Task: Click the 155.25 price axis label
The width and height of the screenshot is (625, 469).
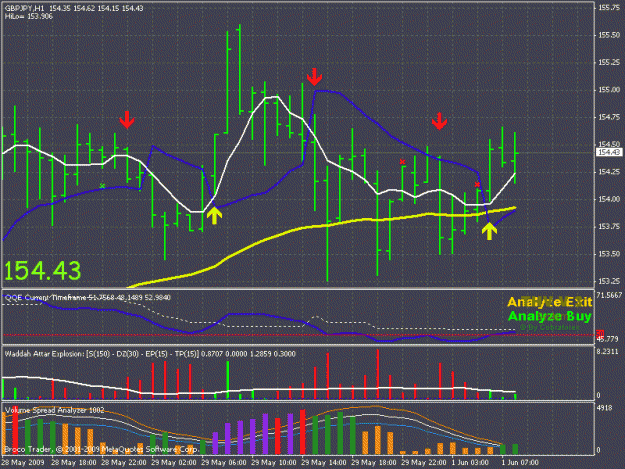Action: pos(609,63)
